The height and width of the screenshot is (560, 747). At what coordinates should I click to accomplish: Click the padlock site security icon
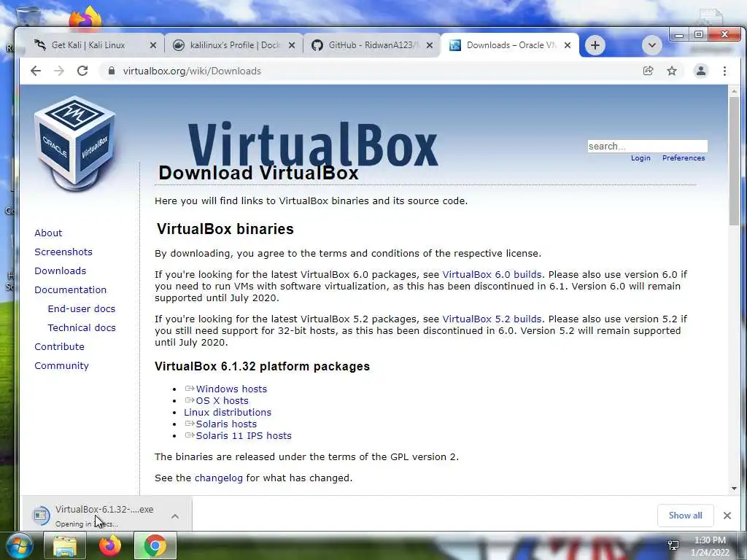click(x=112, y=71)
